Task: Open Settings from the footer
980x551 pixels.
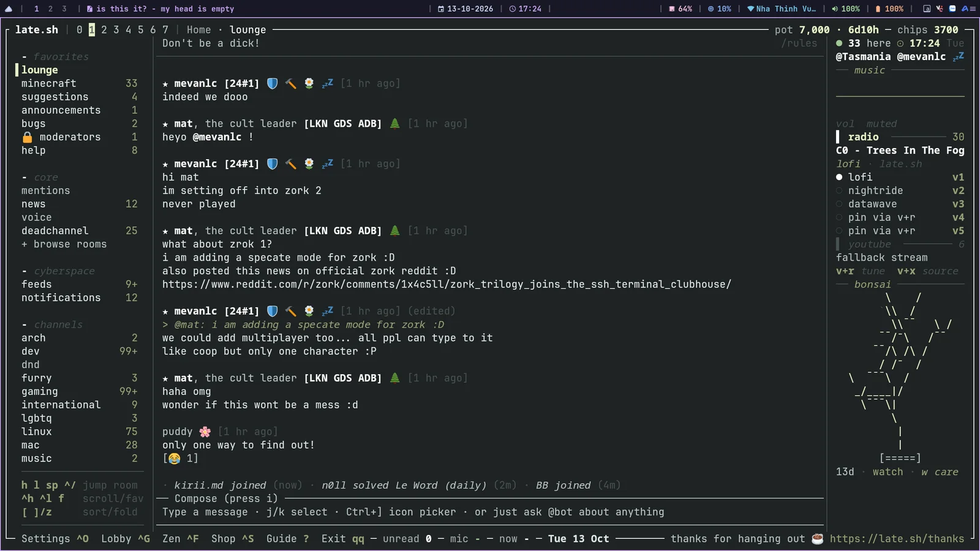Action: tap(55, 539)
